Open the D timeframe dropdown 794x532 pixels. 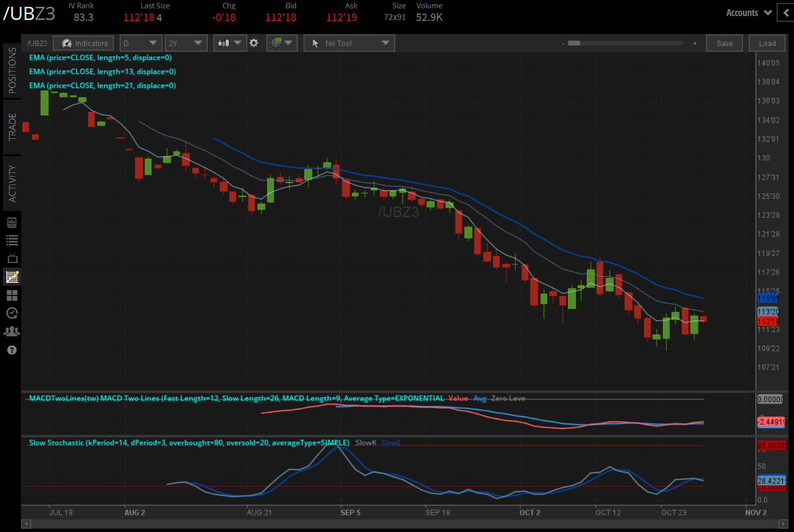[141, 43]
